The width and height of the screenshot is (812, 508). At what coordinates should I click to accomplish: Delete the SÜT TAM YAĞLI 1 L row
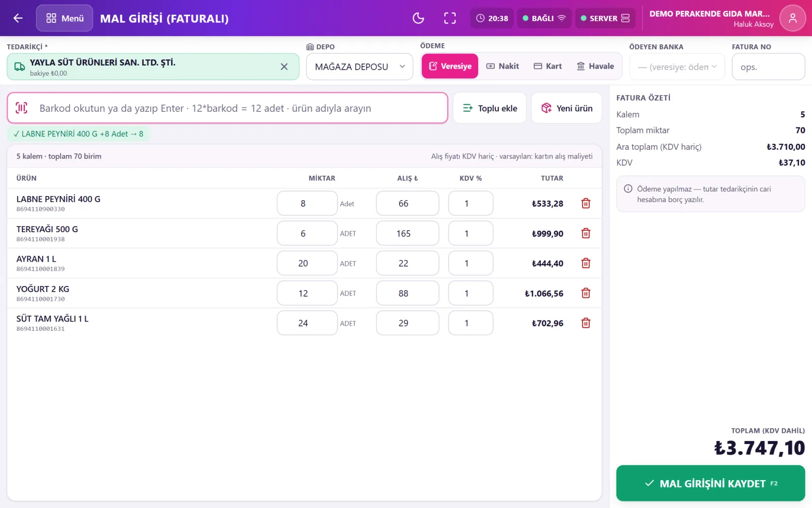click(x=586, y=323)
